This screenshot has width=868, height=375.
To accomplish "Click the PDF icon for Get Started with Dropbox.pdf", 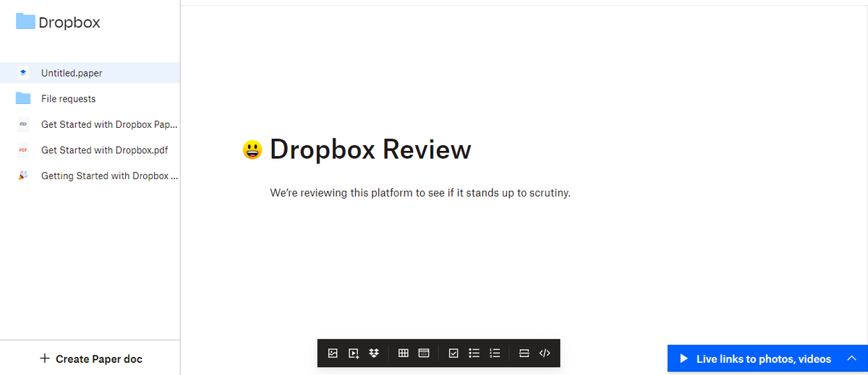I will tap(23, 150).
